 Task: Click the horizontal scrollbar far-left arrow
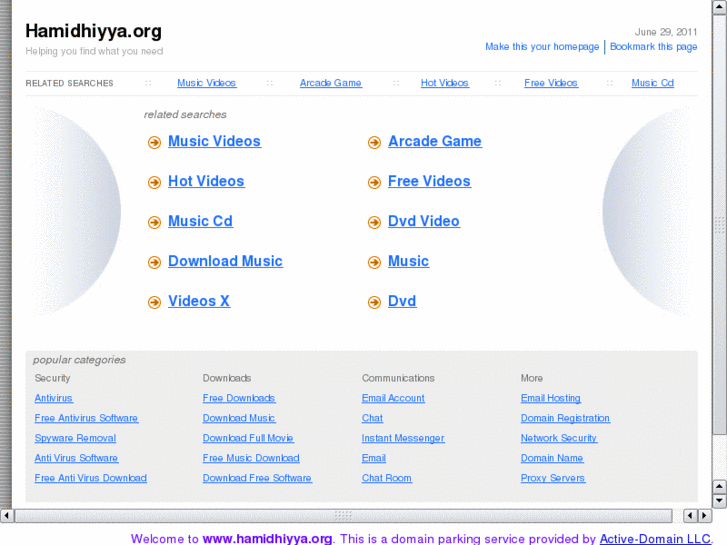[x=6, y=515]
